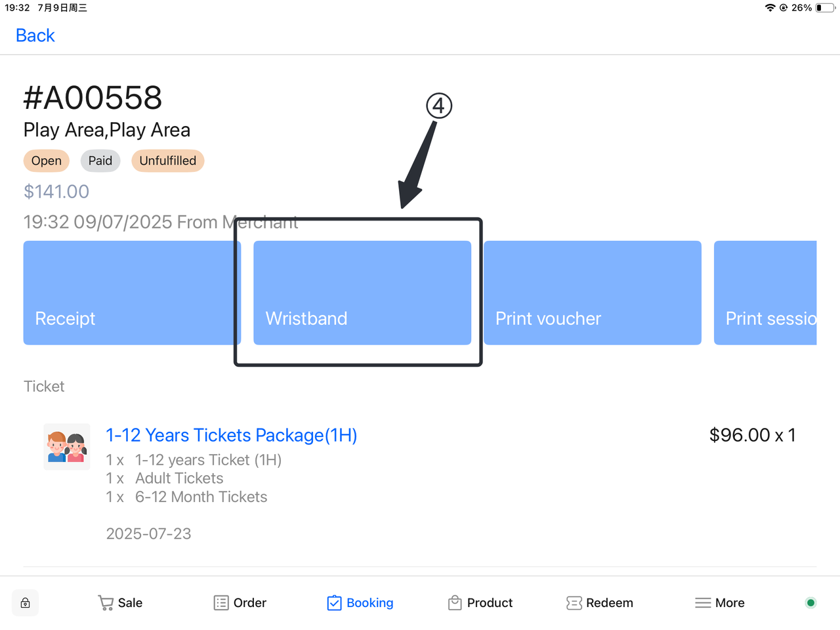Tap the Booking calendar icon
The image size is (840, 630).
334,603
